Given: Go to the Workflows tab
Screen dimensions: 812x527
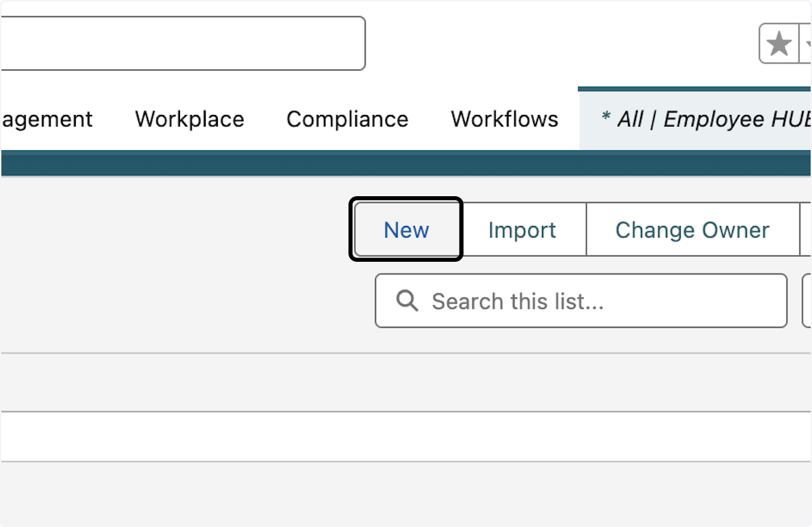Looking at the screenshot, I should tap(504, 120).
